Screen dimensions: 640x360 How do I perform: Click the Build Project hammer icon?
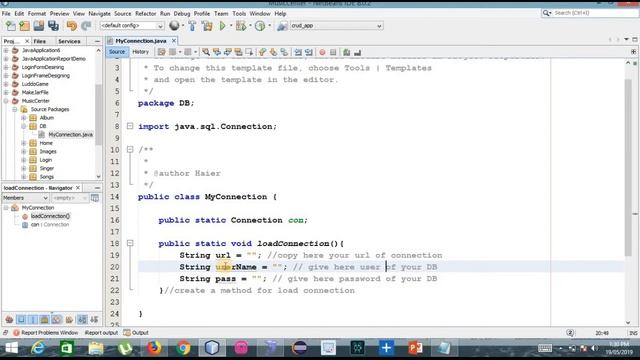point(192,26)
